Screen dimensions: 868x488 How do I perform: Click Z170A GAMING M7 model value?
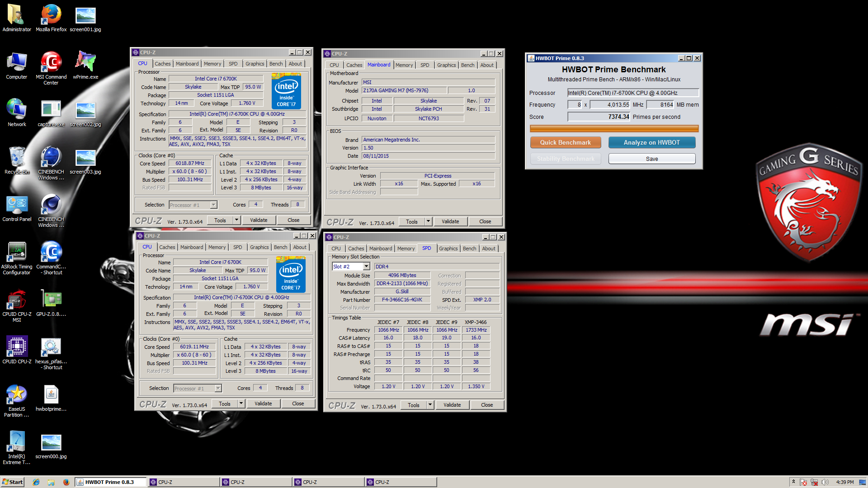click(404, 90)
